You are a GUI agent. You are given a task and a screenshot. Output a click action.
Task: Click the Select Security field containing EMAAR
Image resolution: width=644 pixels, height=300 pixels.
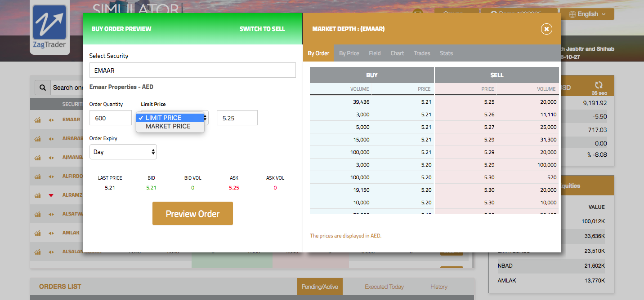tap(192, 70)
